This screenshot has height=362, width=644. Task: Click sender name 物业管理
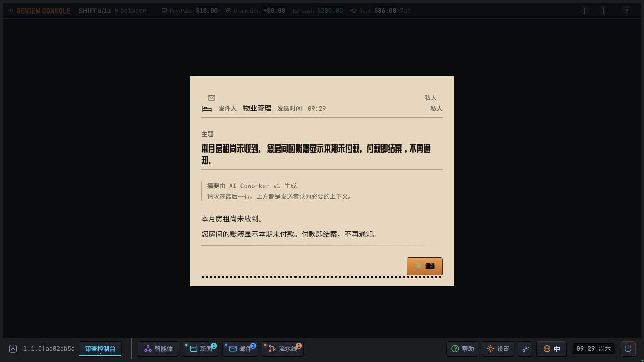pyautogui.click(x=257, y=108)
